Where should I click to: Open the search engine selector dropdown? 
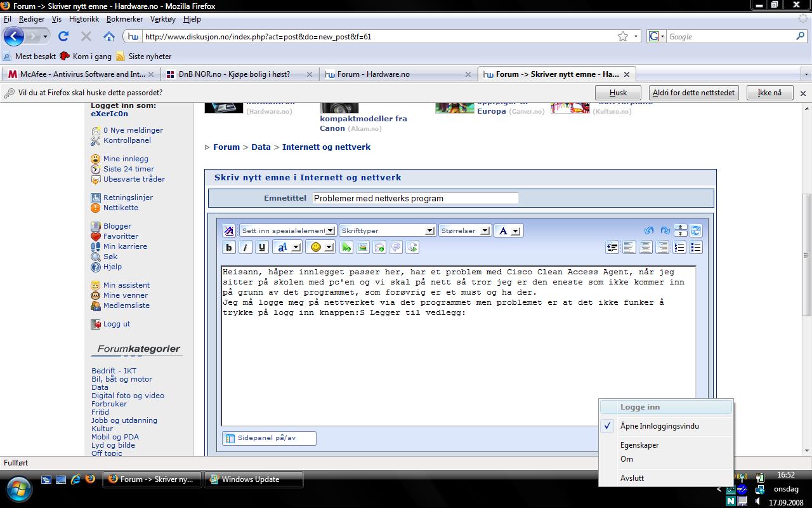(657, 36)
